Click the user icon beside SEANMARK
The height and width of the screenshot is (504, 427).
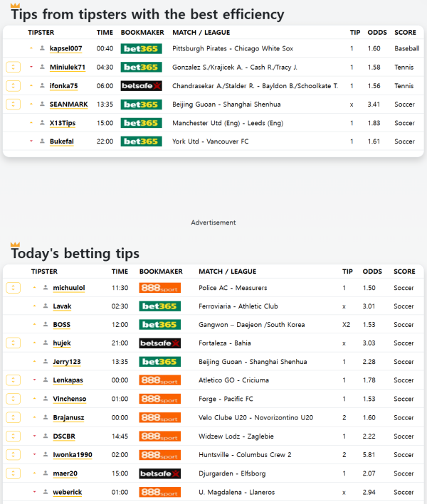43,104
